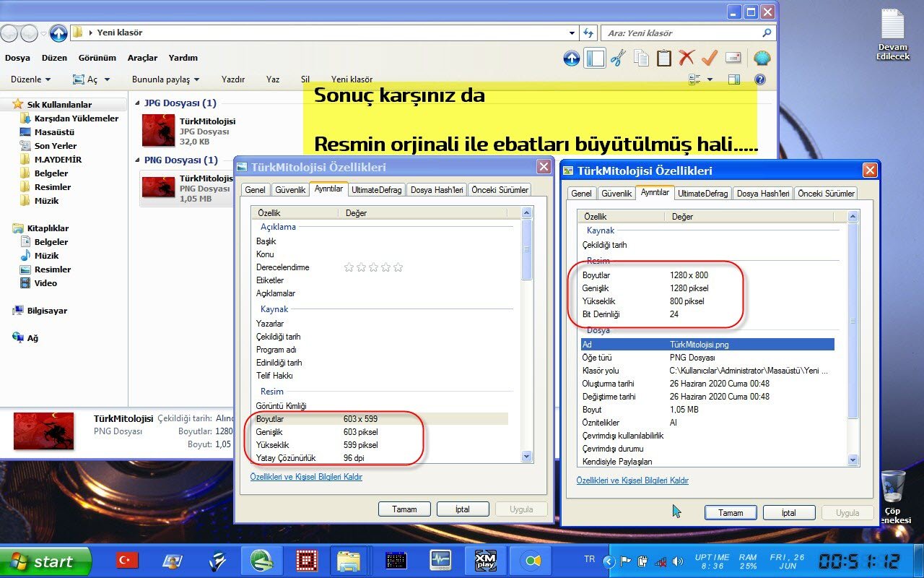924x578 pixels.
Task: Click scroll-down arrow in left dialog's details list
Action: click(x=526, y=457)
